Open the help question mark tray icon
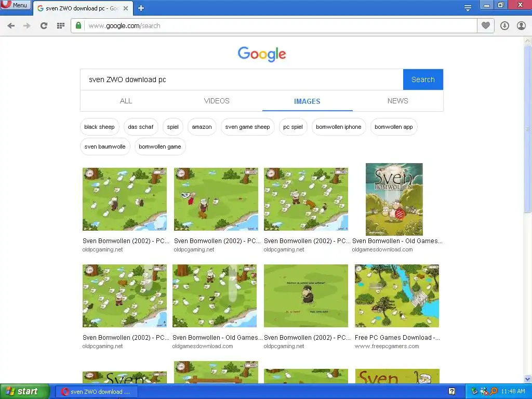Viewport: 532px width, 399px height. 451,392
